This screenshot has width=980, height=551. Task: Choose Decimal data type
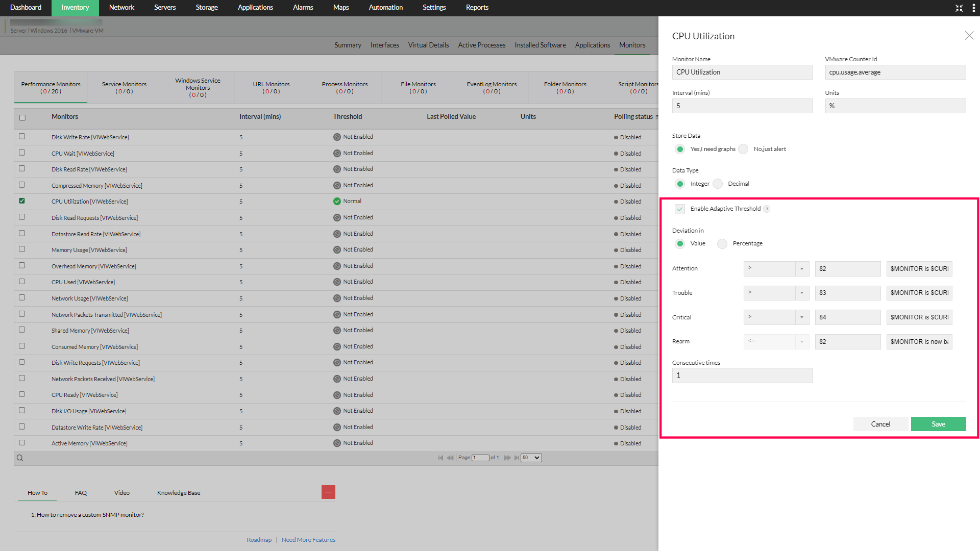718,184
